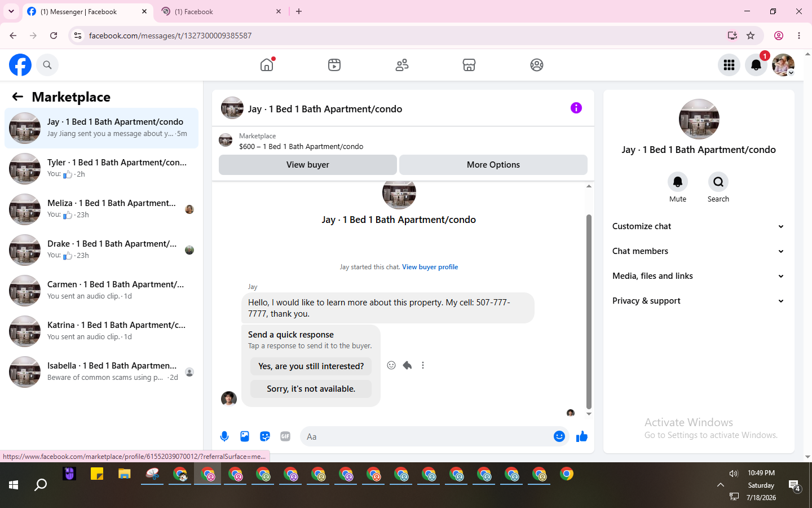This screenshot has height=508, width=812.
Task: Click the purple conversation information icon
Action: pyautogui.click(x=576, y=108)
